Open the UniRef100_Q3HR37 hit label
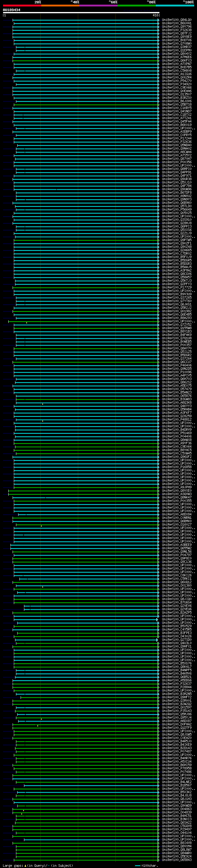197x868 pixels. click(176, 47)
